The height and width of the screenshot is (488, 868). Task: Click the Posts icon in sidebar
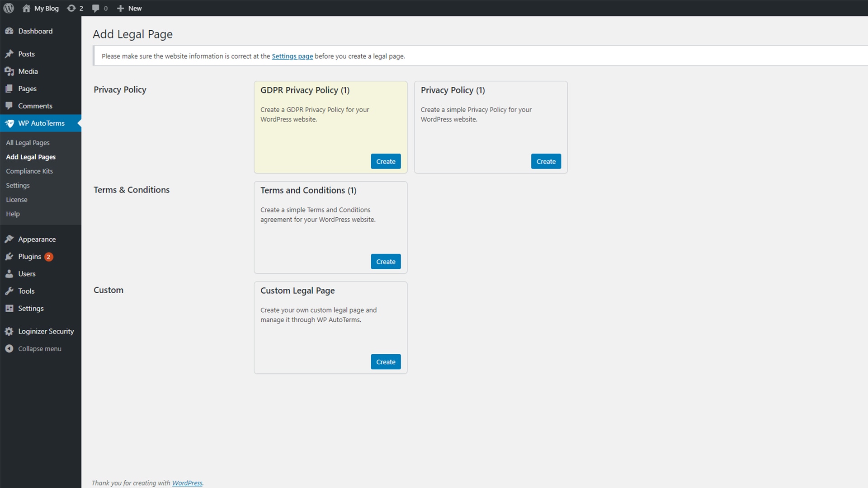pos(9,54)
